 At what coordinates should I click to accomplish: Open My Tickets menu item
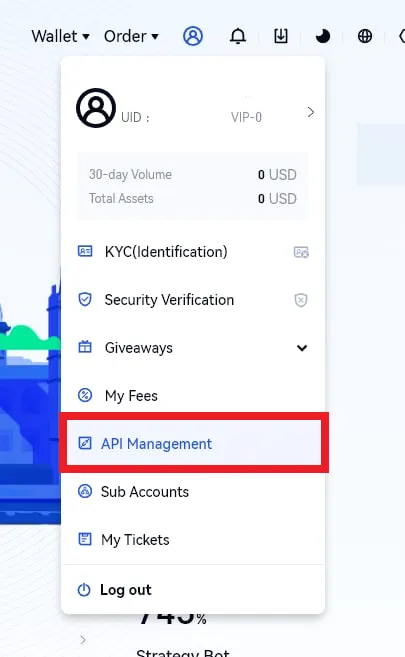point(193,540)
